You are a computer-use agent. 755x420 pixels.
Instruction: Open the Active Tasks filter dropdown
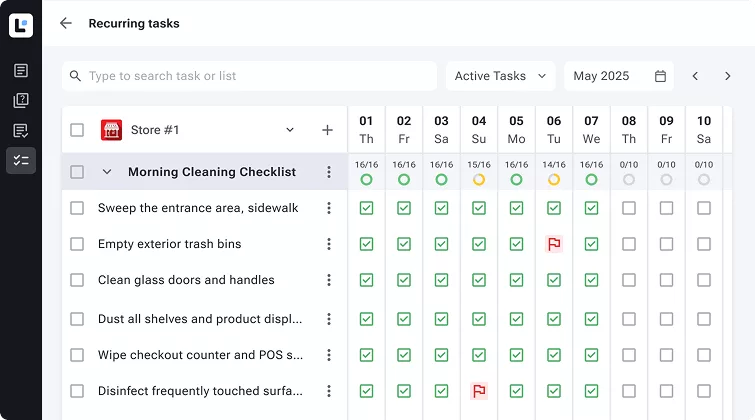point(500,76)
